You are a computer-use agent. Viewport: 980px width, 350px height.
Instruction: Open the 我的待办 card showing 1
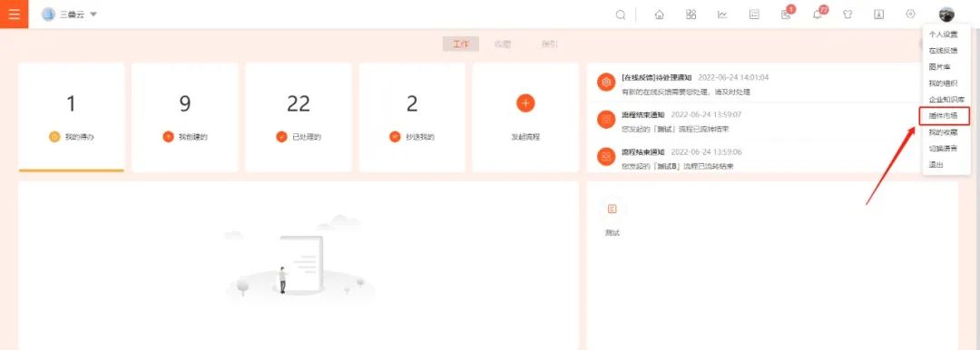(x=72, y=117)
